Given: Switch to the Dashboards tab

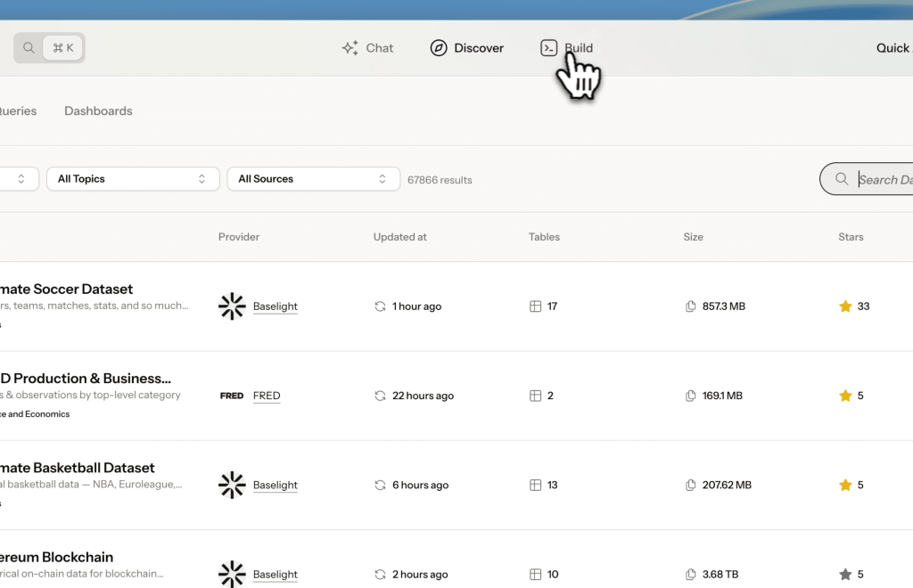Looking at the screenshot, I should (98, 110).
